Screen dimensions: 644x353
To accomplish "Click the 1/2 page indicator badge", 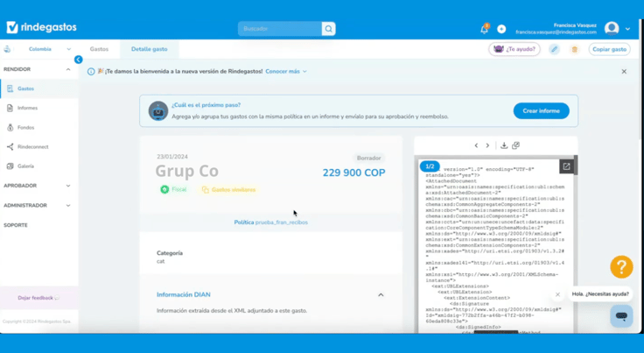I will (x=430, y=166).
